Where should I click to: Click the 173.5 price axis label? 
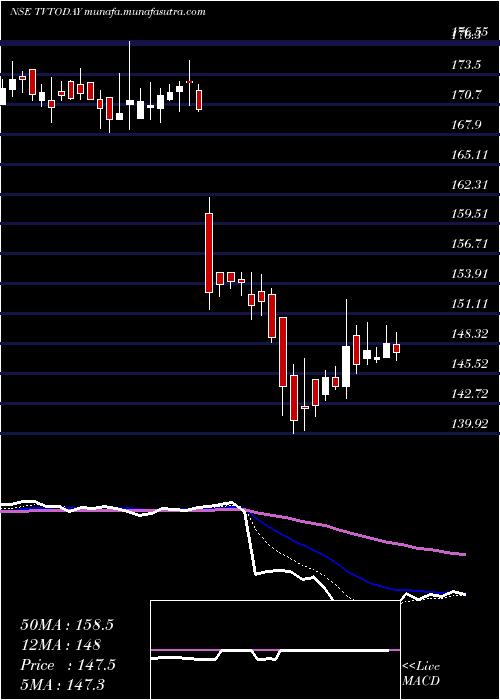[467, 65]
